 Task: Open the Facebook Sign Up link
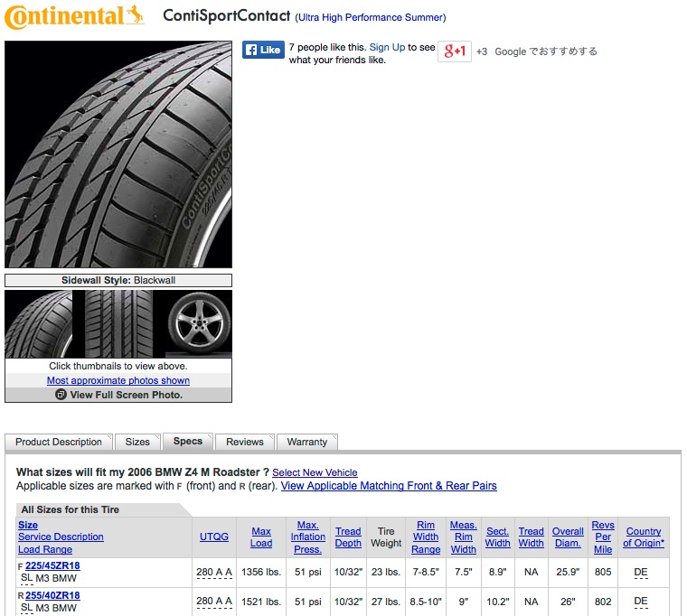tap(387, 47)
